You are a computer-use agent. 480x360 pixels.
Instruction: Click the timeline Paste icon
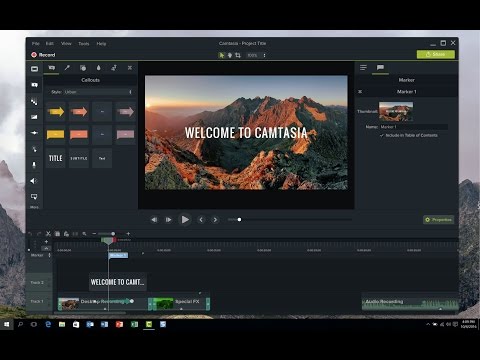pyautogui.click(x=66, y=234)
